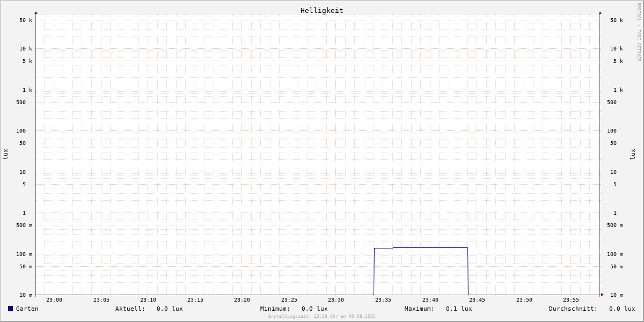Click the 100 label on right axis
Image resolution: width=644 pixels, height=322 pixels.
[x=612, y=131]
